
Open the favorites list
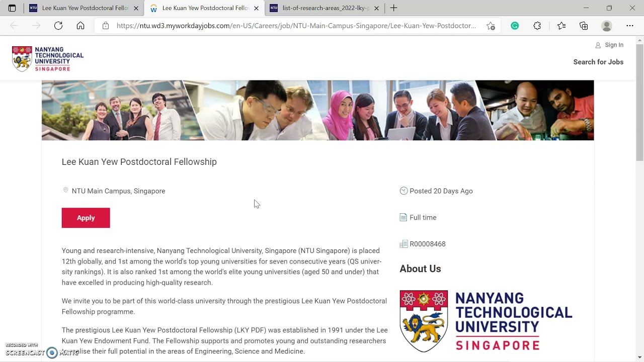[561, 26]
